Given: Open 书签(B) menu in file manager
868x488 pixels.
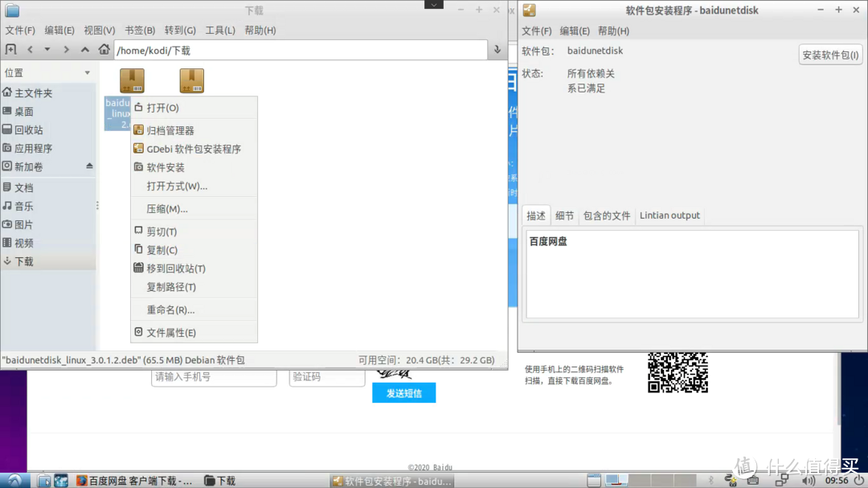Looking at the screenshot, I should 140,31.
